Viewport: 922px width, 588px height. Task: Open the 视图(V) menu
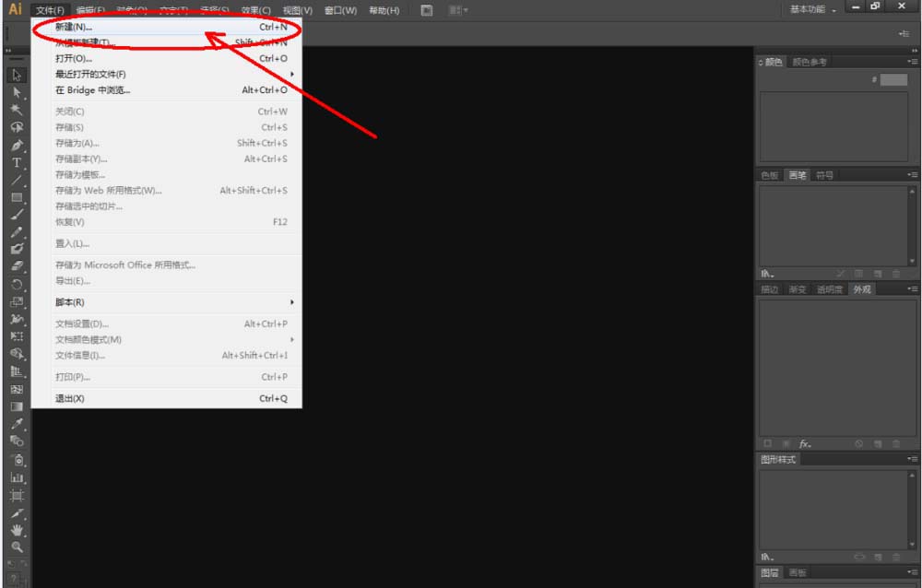tap(298, 10)
